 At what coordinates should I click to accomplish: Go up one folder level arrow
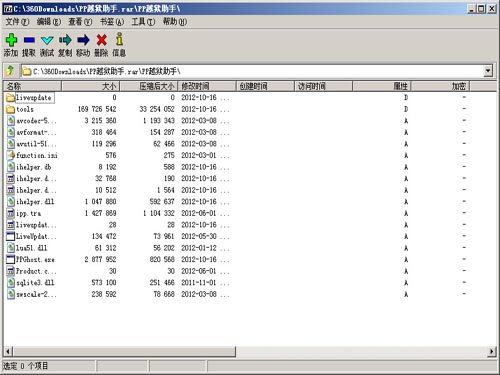pyautogui.click(x=10, y=71)
